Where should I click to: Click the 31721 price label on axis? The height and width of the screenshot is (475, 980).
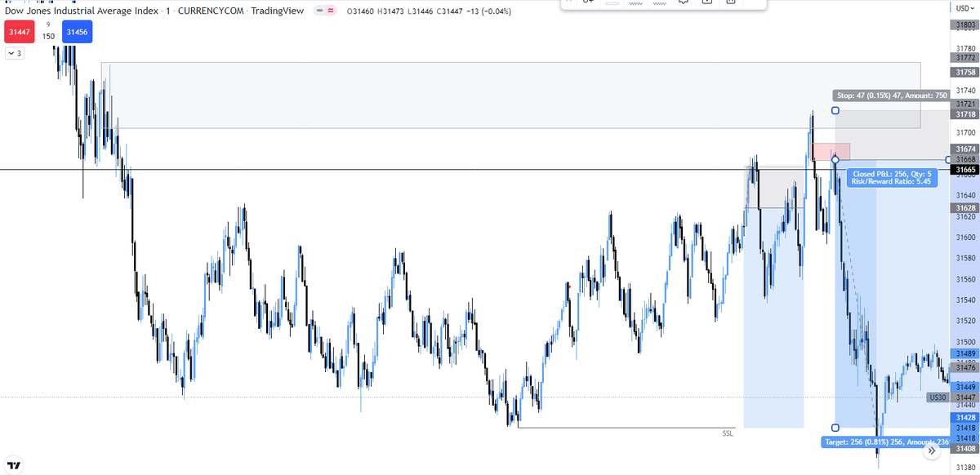964,105
